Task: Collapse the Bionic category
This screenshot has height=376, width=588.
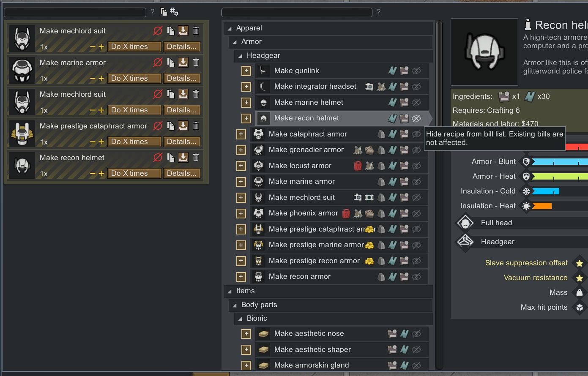Action: pyautogui.click(x=240, y=319)
